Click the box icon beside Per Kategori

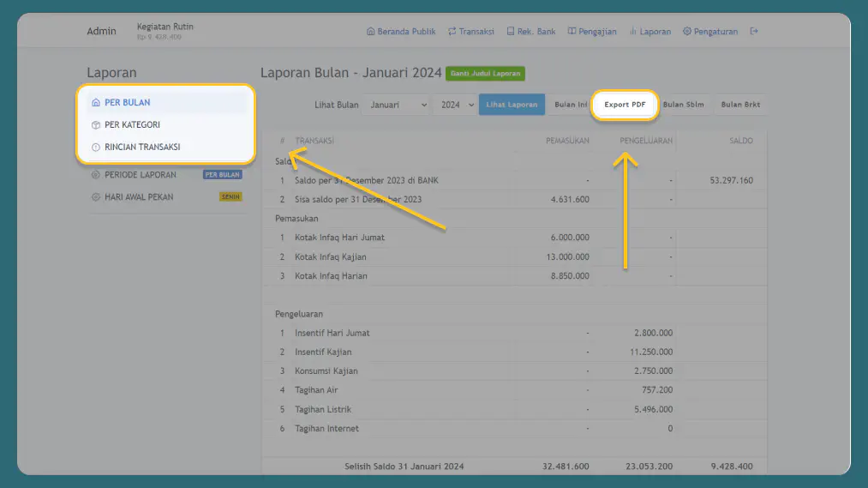(96, 125)
